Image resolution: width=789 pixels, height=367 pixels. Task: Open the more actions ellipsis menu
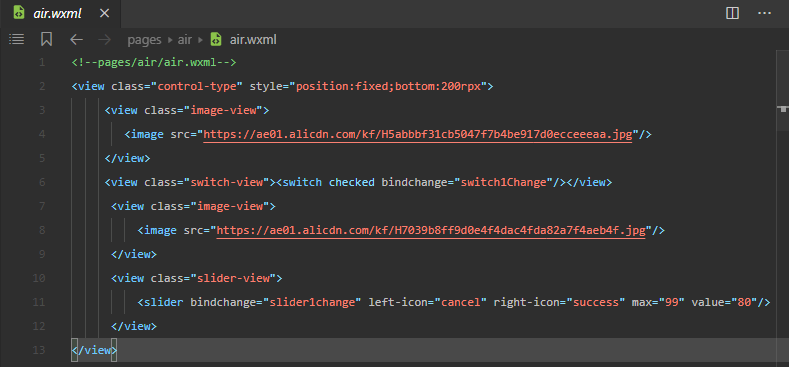coord(764,14)
